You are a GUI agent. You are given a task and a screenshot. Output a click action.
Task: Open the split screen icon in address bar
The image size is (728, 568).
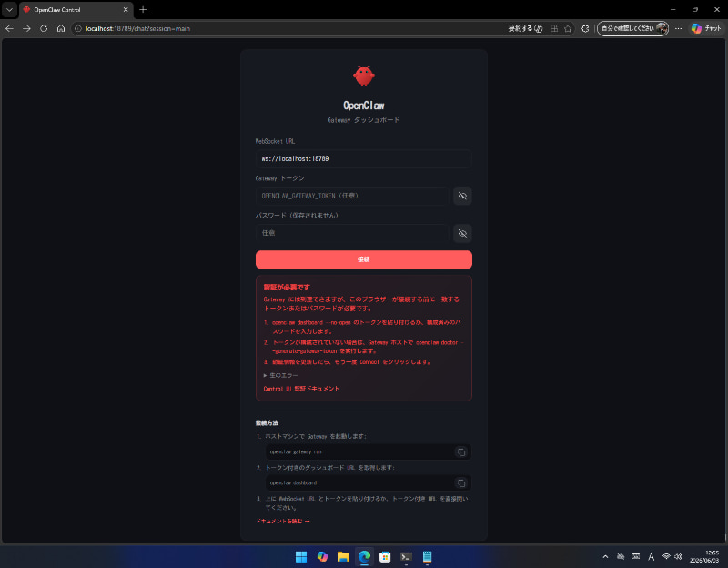[554, 29]
